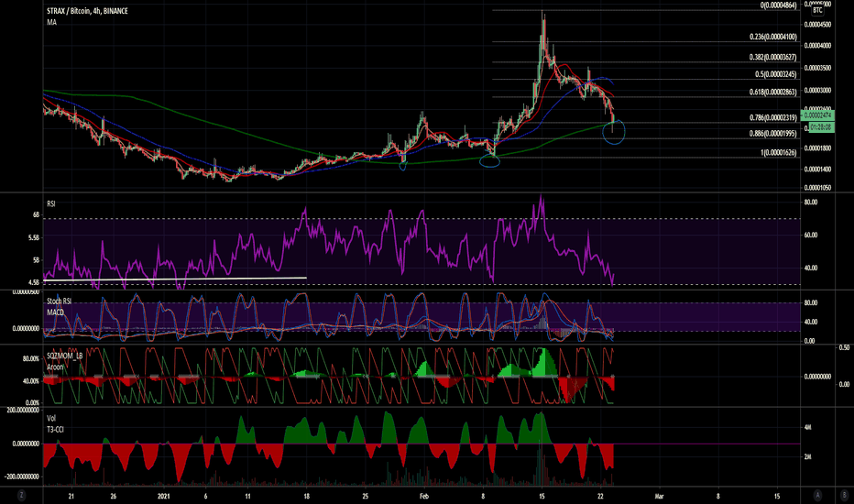This screenshot has height=504, width=854.
Task: Select the Stoch RSI indicator label
Action: (x=59, y=301)
